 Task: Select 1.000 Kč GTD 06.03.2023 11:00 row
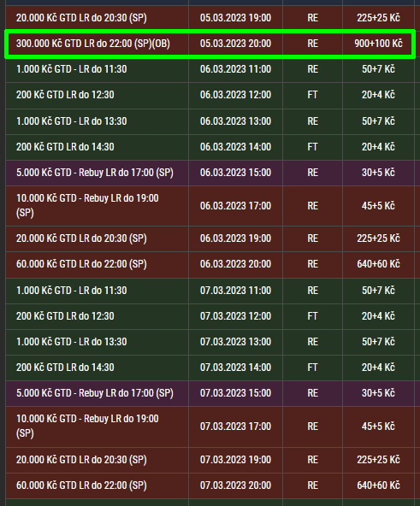[x=210, y=69]
